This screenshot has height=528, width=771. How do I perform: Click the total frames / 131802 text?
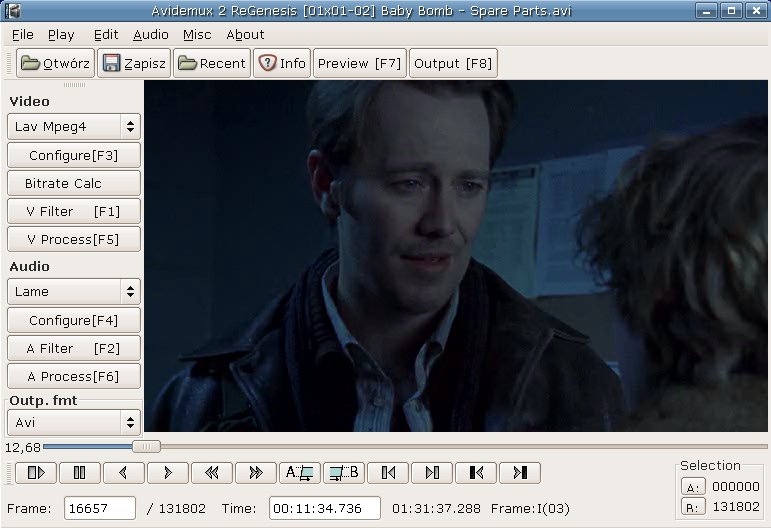point(176,508)
